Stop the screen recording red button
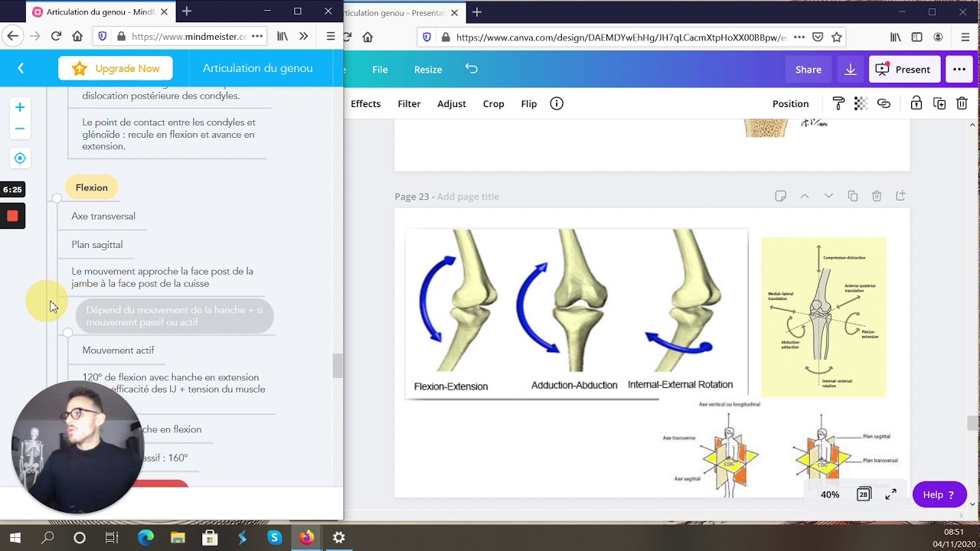Image resolution: width=980 pixels, height=551 pixels. coord(12,216)
